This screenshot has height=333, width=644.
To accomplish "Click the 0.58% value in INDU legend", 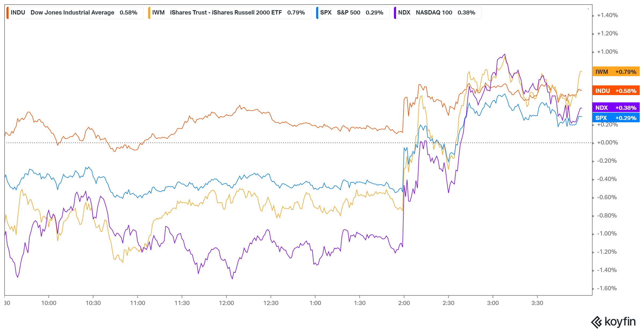I will click(129, 13).
